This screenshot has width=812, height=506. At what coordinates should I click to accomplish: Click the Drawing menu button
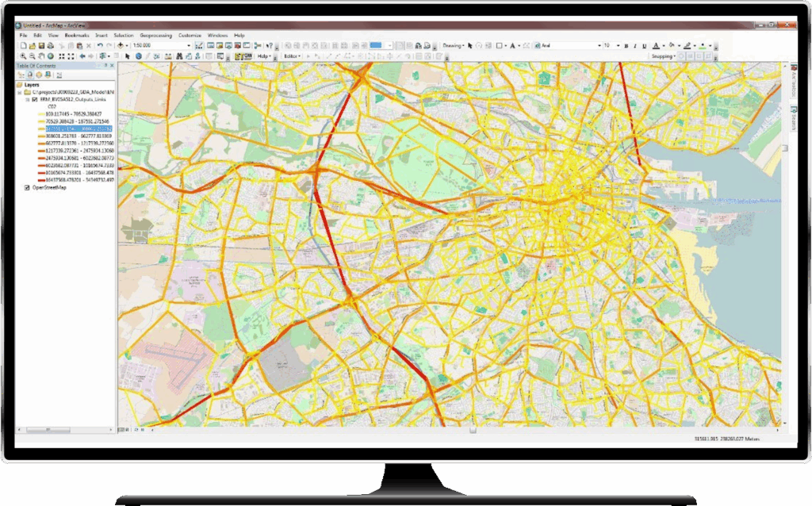(x=453, y=46)
